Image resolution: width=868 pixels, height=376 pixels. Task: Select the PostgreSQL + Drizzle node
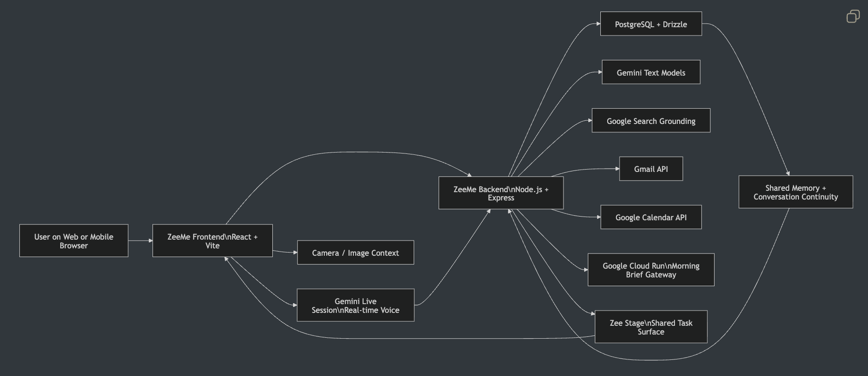coord(651,24)
